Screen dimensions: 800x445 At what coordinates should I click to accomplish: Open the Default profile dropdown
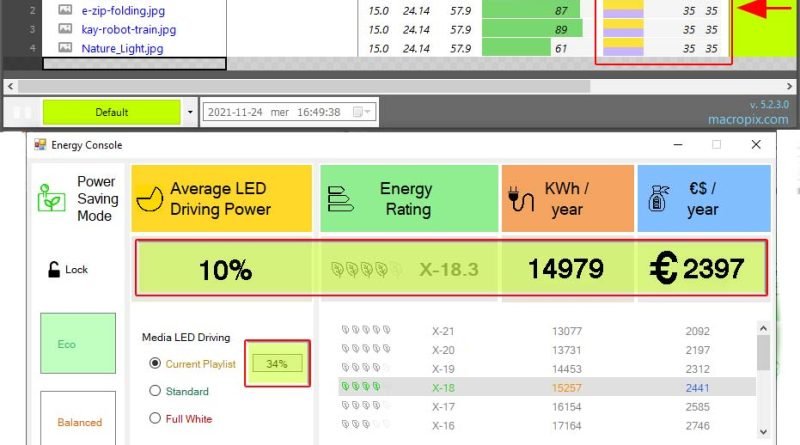pyautogui.click(x=190, y=112)
